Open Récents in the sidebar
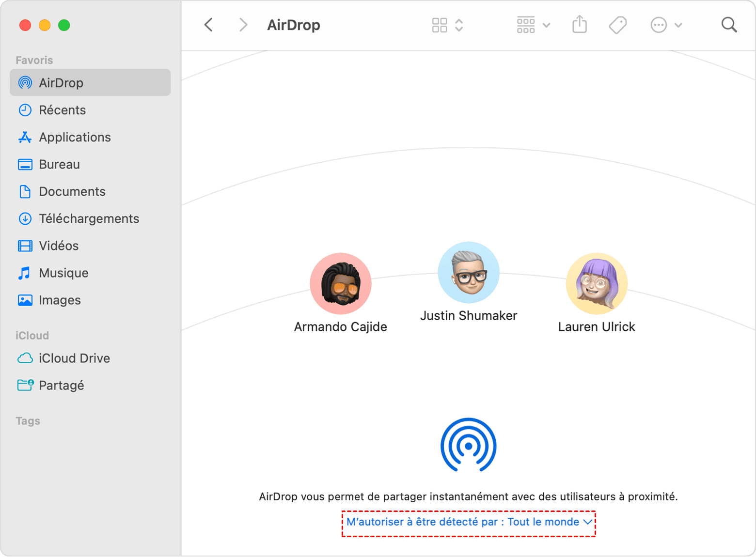Screen dimensions: 756x557 click(x=90, y=110)
